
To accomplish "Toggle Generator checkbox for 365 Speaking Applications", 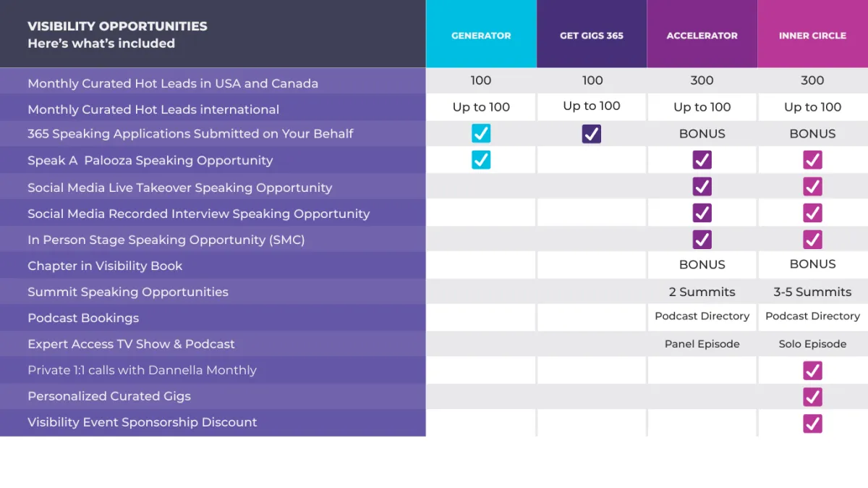I will 481,133.
